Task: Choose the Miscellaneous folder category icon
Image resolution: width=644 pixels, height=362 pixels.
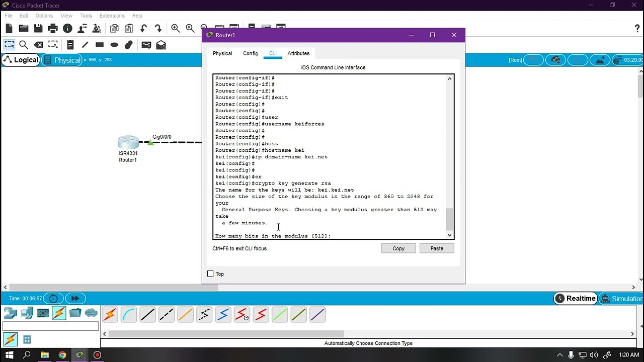Action: (x=75, y=314)
